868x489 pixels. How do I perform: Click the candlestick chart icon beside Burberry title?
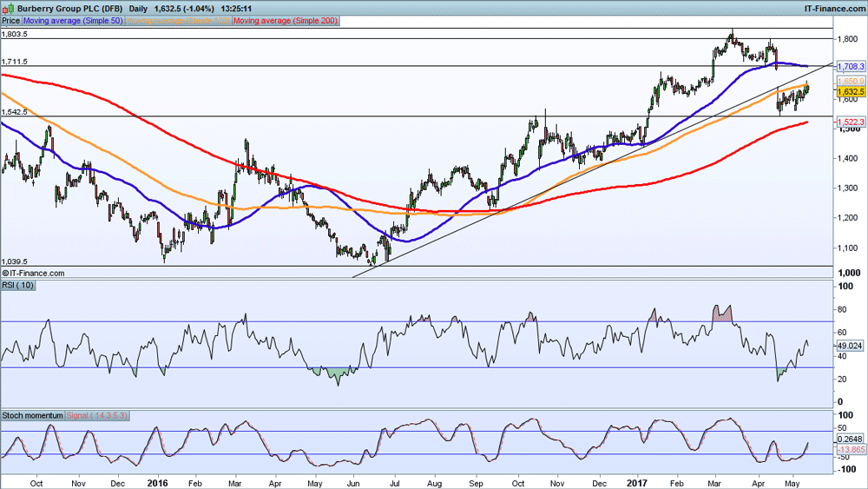pyautogui.click(x=9, y=9)
